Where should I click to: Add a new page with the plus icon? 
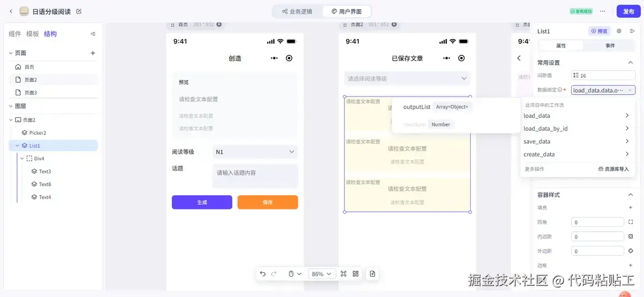tap(93, 53)
